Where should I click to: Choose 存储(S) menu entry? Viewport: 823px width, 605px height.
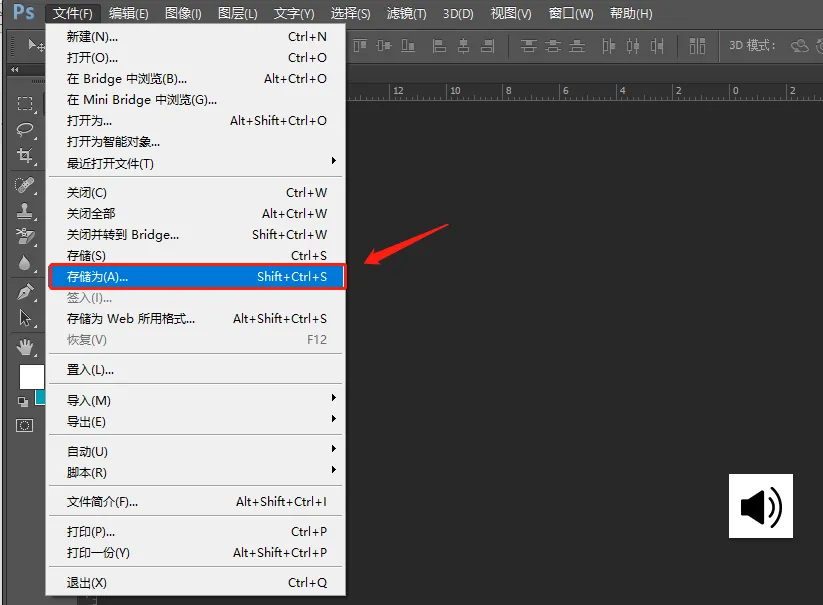point(196,256)
